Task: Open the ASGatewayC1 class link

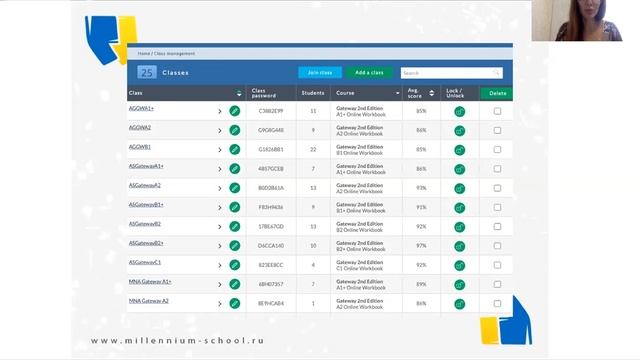Action: pos(145,262)
